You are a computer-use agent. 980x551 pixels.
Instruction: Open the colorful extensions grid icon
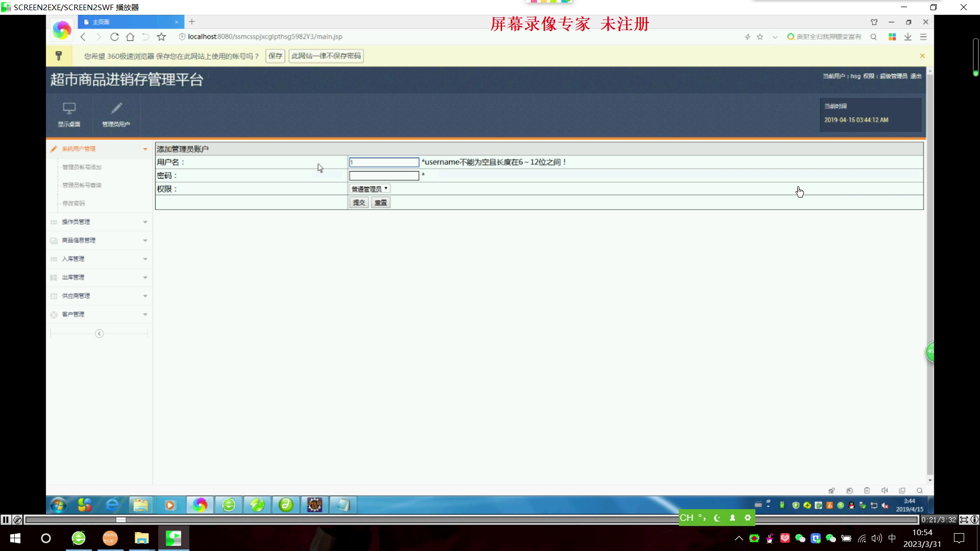point(892,37)
